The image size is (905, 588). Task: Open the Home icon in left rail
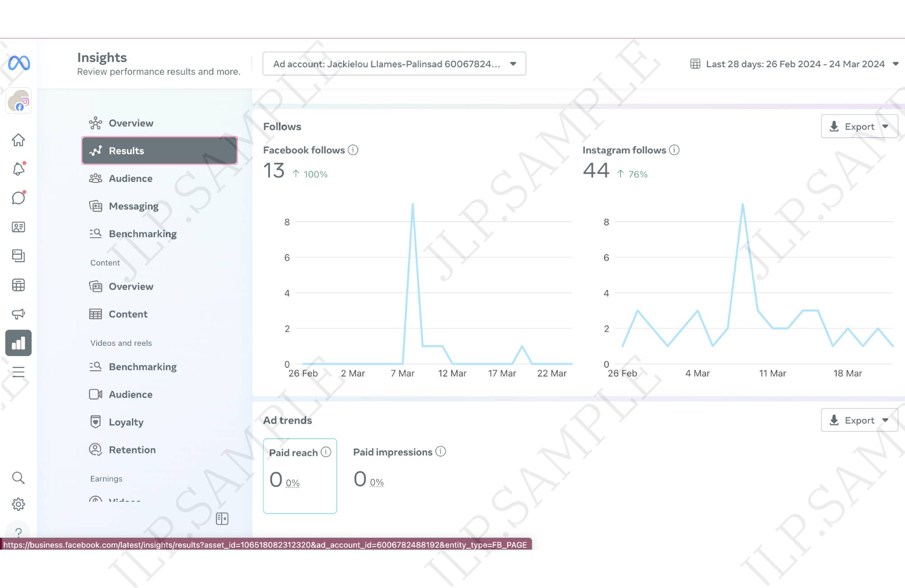[x=18, y=140]
